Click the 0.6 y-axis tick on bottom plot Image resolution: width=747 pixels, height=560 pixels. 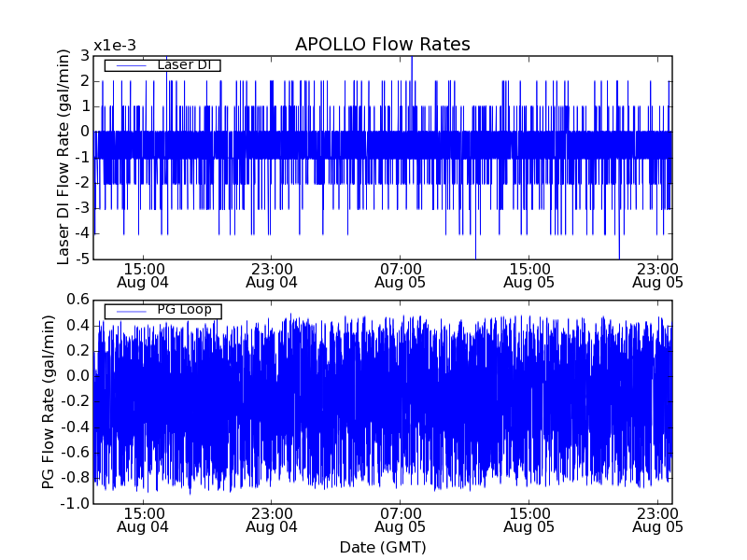pyautogui.click(x=78, y=300)
